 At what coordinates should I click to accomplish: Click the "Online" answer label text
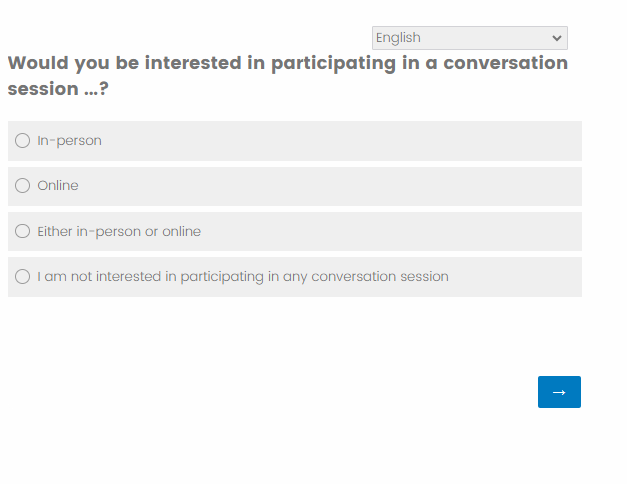58,186
